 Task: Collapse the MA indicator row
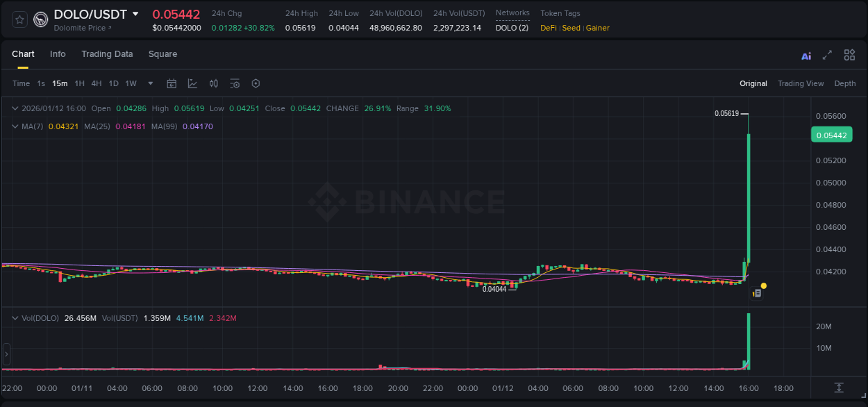coord(15,126)
